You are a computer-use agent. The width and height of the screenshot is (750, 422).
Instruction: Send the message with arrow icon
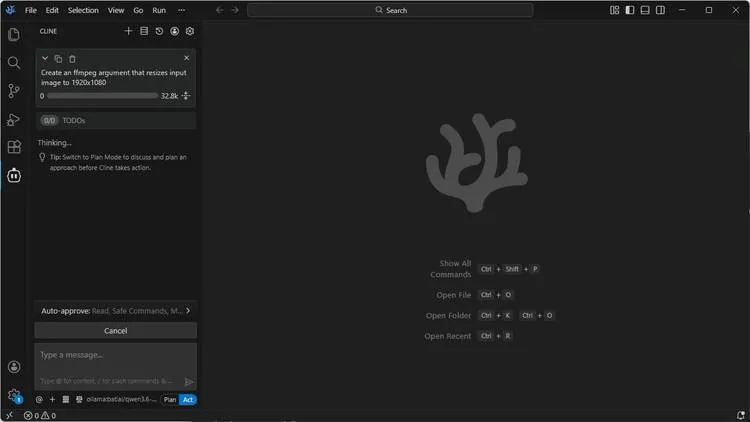coord(189,381)
